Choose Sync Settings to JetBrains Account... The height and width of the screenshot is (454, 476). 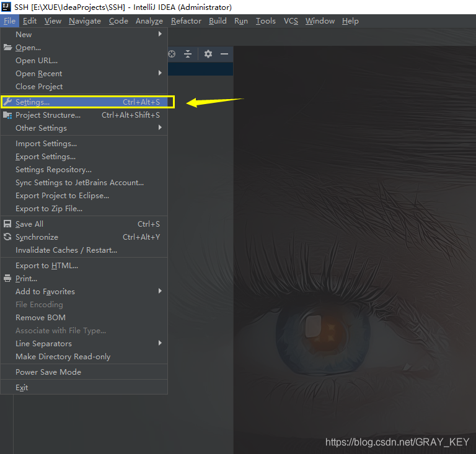(84, 183)
